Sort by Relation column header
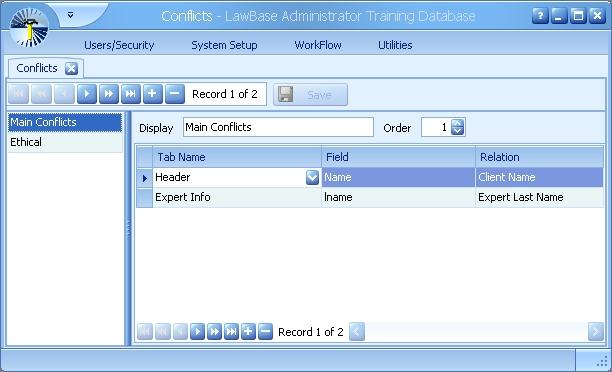 point(539,157)
